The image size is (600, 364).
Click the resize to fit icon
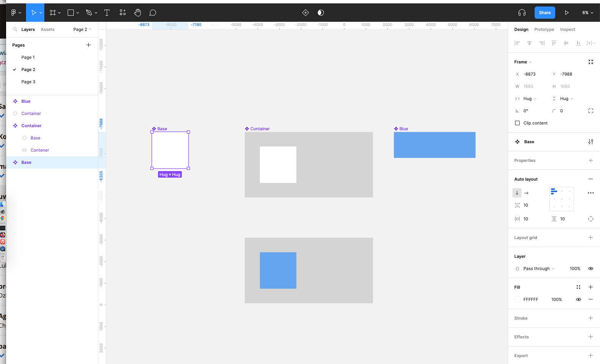591,62
